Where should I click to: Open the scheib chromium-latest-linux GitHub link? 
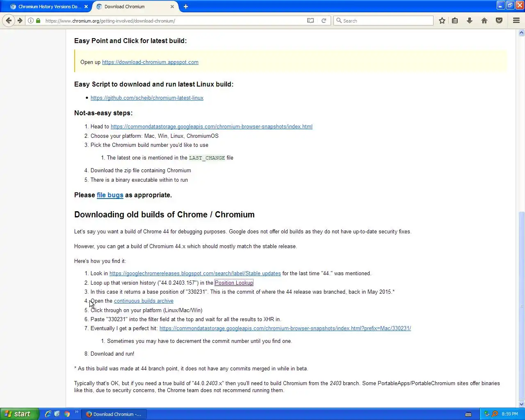147,98
